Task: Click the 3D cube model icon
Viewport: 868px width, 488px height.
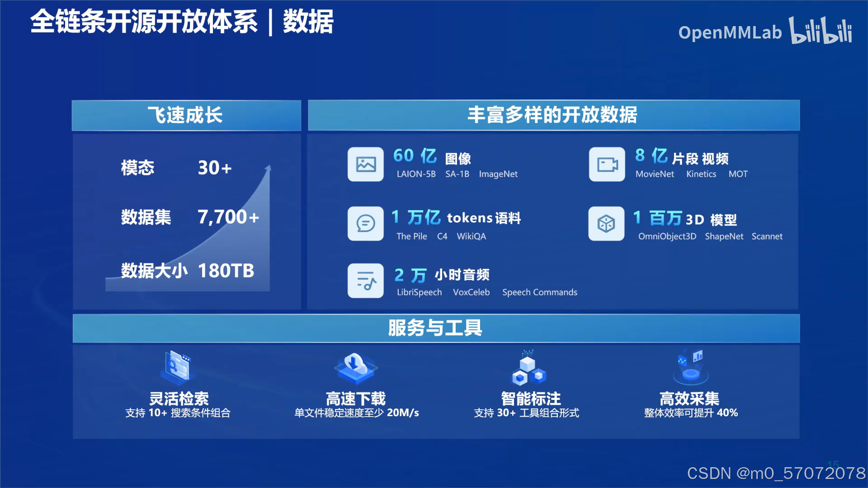Action: [x=606, y=224]
